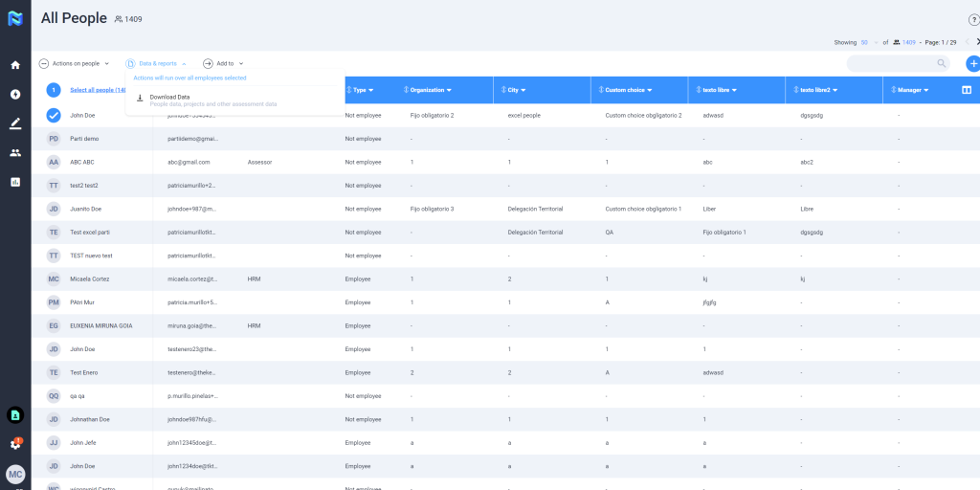The image size is (980, 490).
Task: Uncheck the selected John Doe row
Action: pos(54,115)
